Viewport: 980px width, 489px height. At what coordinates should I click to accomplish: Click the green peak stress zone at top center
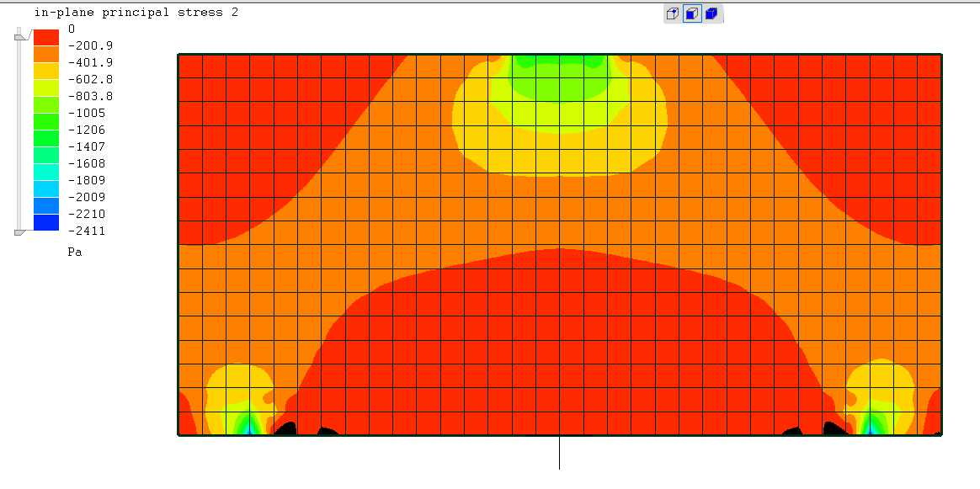[559, 77]
